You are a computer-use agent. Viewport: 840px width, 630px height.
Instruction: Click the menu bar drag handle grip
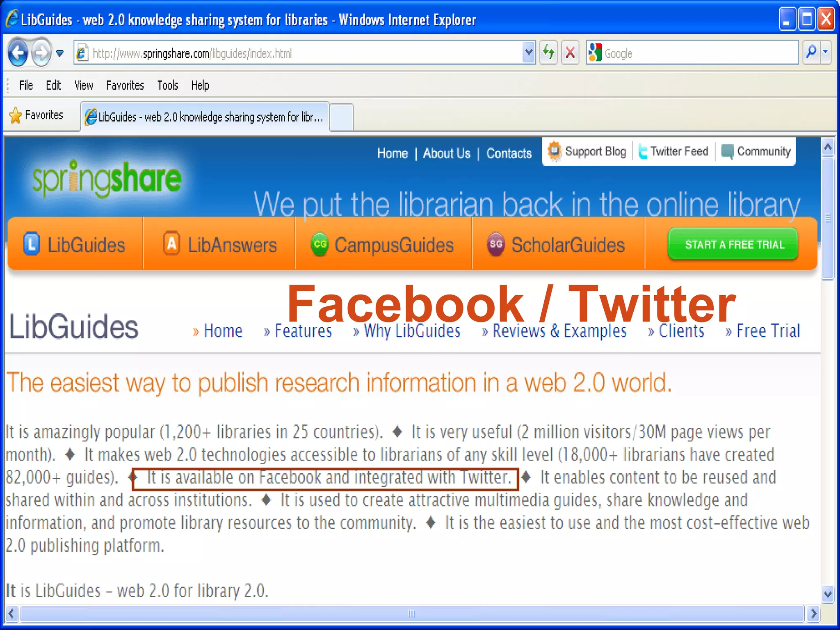(x=8, y=85)
